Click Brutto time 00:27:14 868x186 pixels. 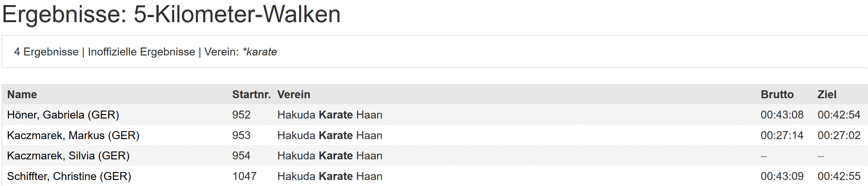pos(782,135)
